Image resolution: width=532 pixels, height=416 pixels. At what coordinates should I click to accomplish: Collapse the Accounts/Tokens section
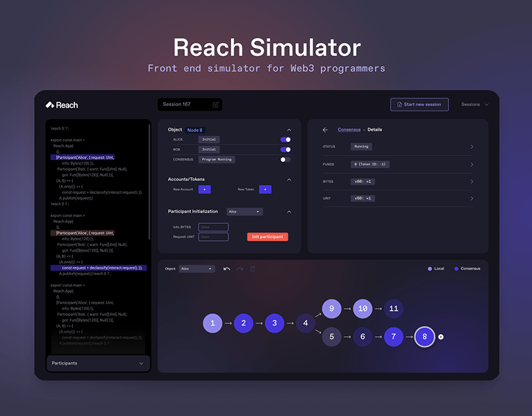coord(289,180)
